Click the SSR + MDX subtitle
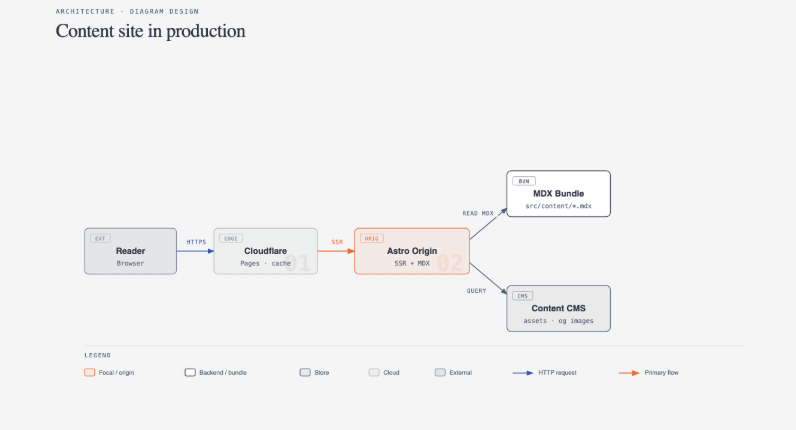The image size is (796, 430). coord(412,263)
